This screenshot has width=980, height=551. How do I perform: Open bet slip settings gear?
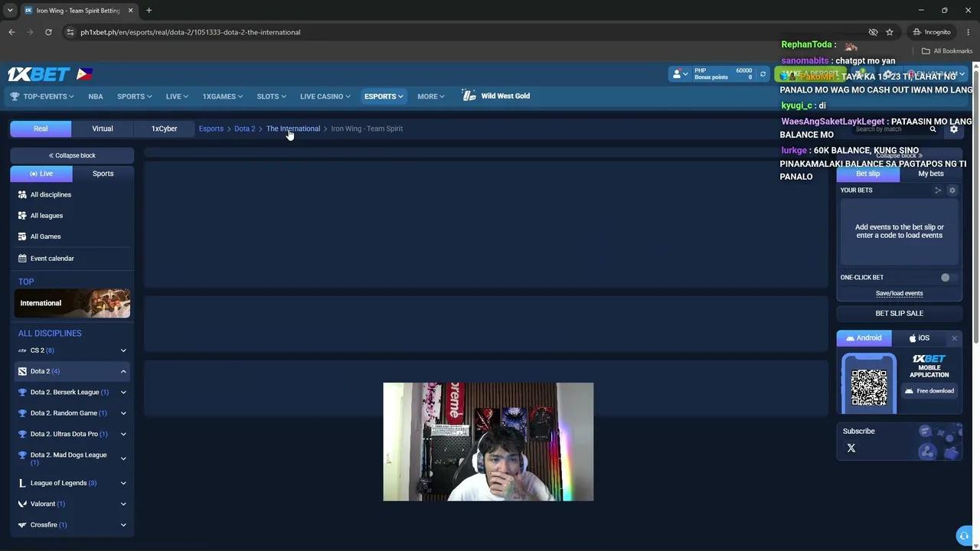pyautogui.click(x=952, y=191)
